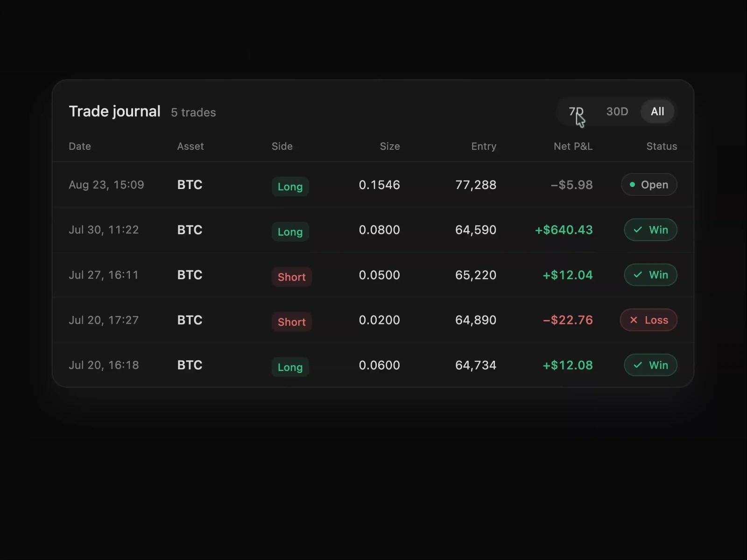Click the Asset column header
This screenshot has width=747, height=560.
pyautogui.click(x=190, y=147)
